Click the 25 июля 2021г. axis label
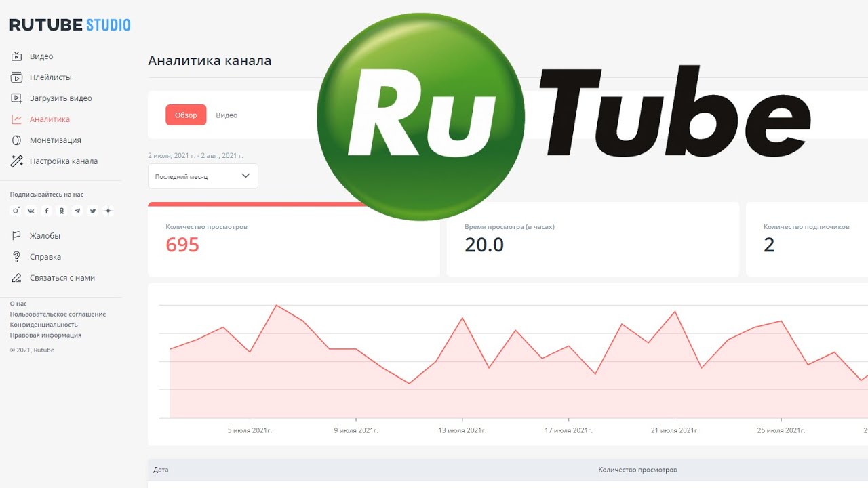The width and height of the screenshot is (868, 488). (x=781, y=430)
